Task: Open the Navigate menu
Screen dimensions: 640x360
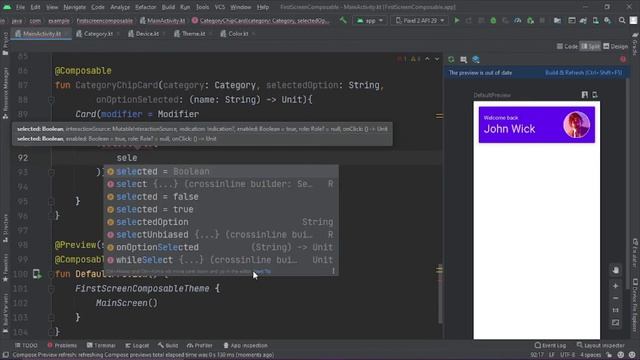Action: coord(74,7)
